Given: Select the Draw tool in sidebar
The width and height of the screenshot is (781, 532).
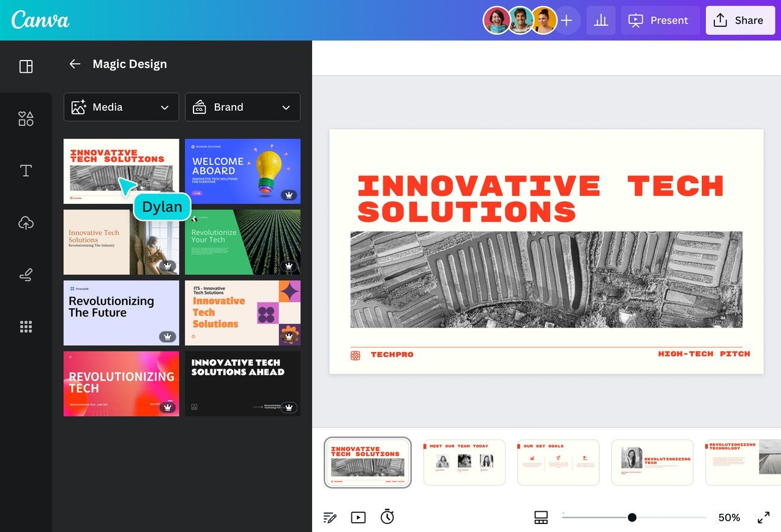Looking at the screenshot, I should (x=26, y=275).
